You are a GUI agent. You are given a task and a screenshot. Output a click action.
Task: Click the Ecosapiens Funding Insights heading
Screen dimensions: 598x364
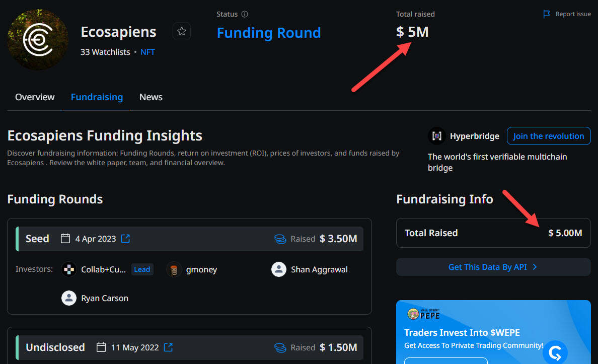(x=105, y=135)
